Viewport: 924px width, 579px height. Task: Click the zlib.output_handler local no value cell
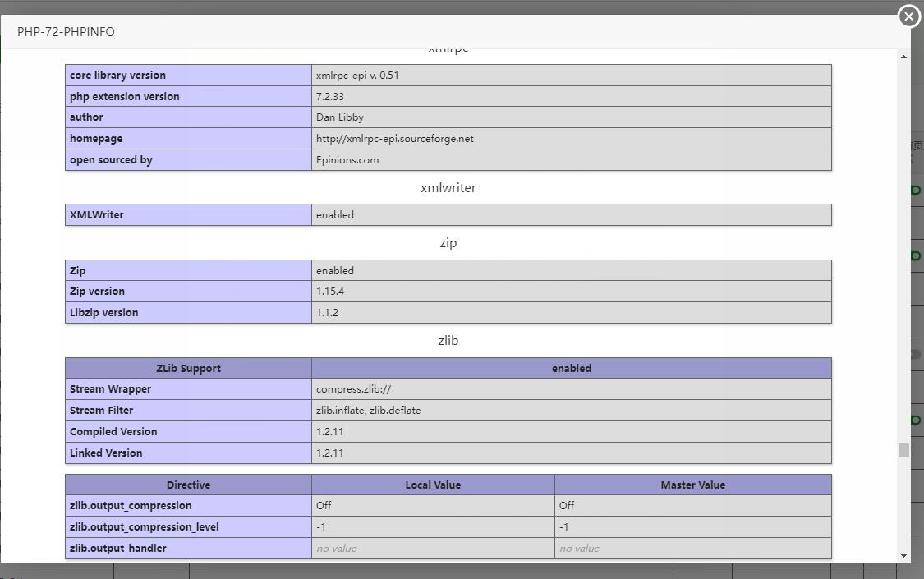336,549
